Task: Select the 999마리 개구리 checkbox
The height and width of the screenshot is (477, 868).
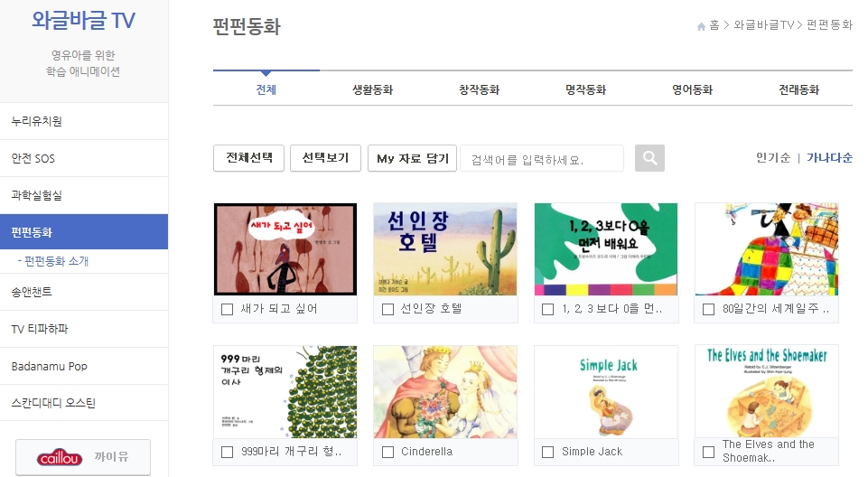Action: 227,452
